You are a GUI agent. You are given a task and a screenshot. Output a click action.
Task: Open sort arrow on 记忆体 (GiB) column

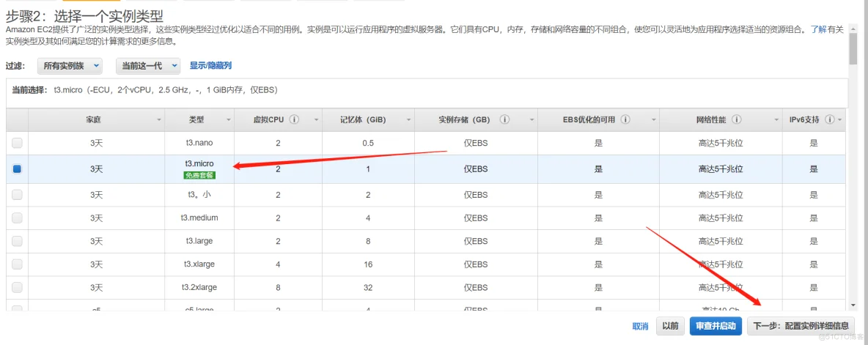(408, 120)
